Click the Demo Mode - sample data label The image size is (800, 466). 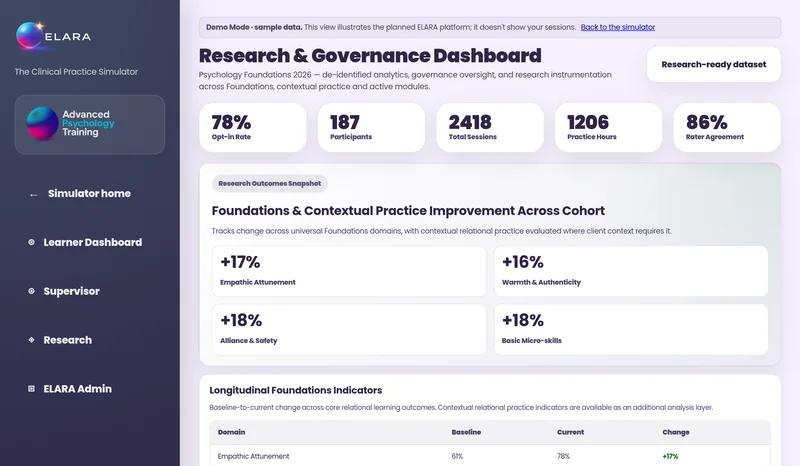click(254, 27)
